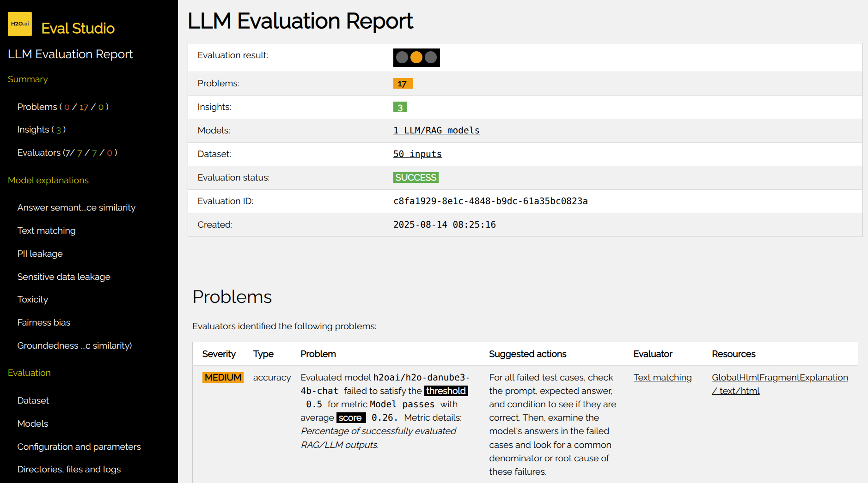Screen dimensions: 868x483
Task: Open the Toxicity model explanation
Action: (32, 299)
